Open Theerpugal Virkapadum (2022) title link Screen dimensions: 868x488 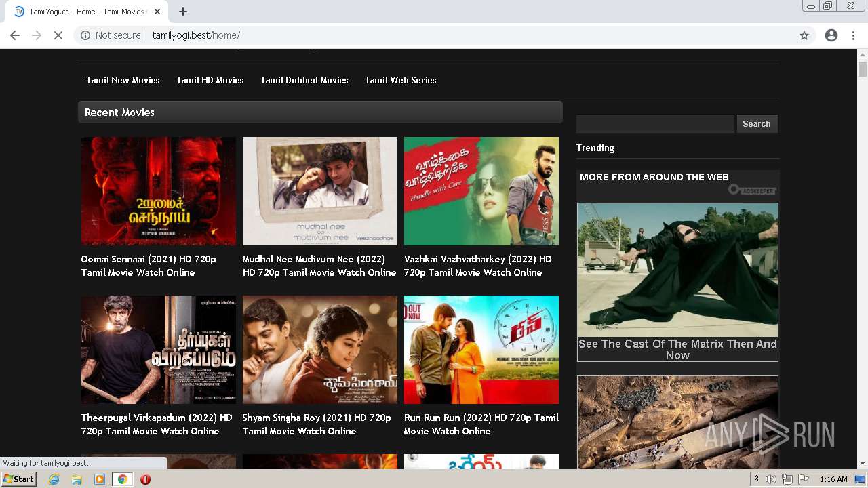point(157,424)
